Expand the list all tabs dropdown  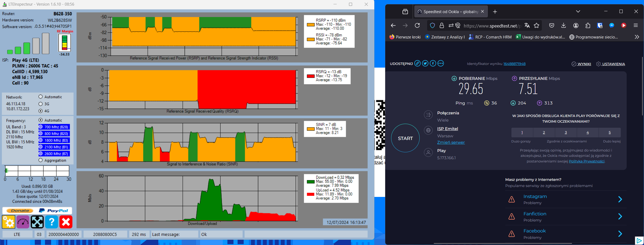click(578, 11)
